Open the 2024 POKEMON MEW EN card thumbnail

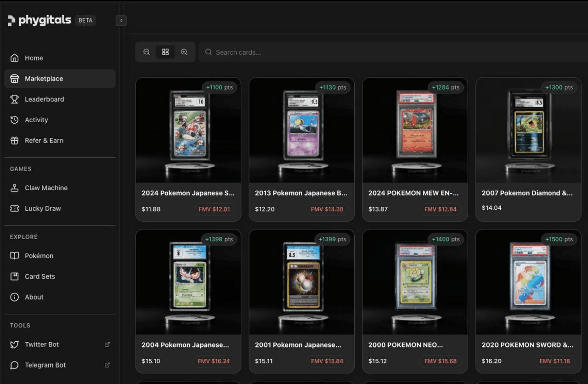[415, 130]
